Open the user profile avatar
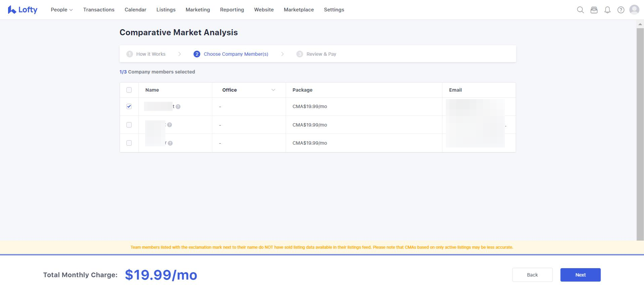This screenshot has height=294, width=644. click(634, 10)
